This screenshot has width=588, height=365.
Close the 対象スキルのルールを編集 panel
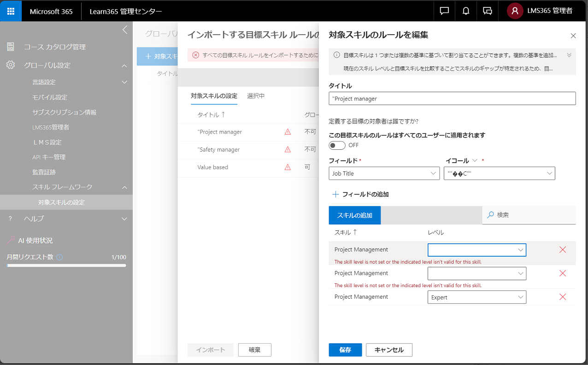click(x=573, y=35)
